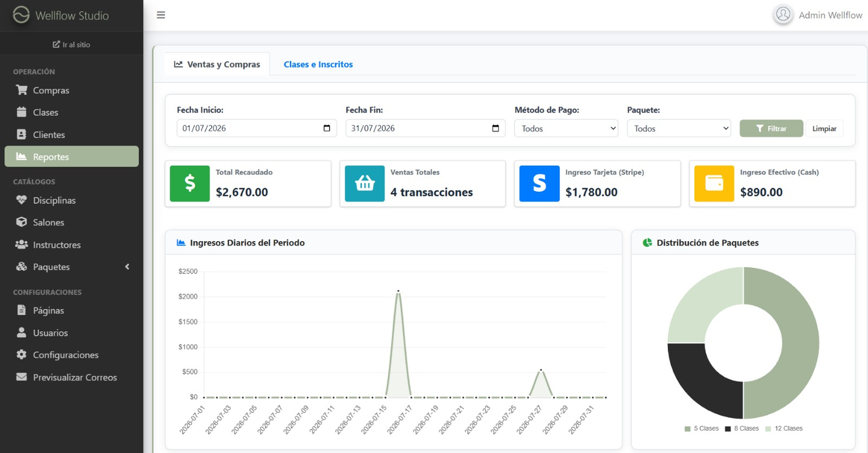Click the Reportes chart icon in sidebar

(22, 157)
